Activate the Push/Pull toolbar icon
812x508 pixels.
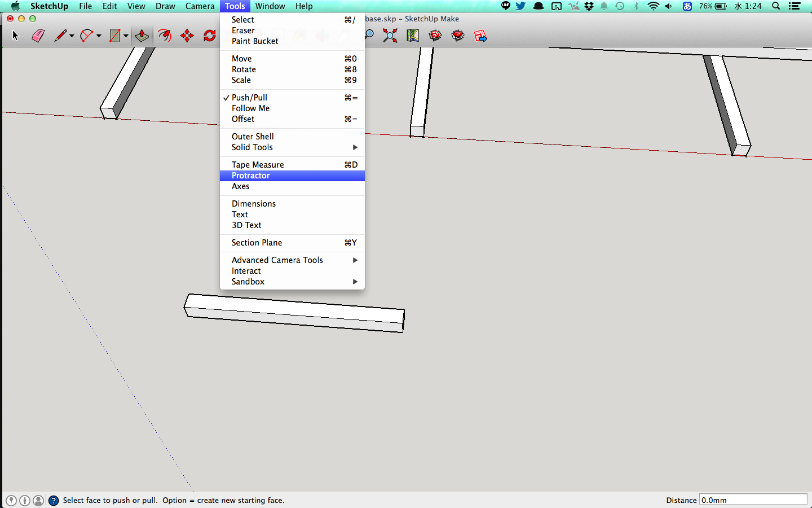pyautogui.click(x=142, y=36)
